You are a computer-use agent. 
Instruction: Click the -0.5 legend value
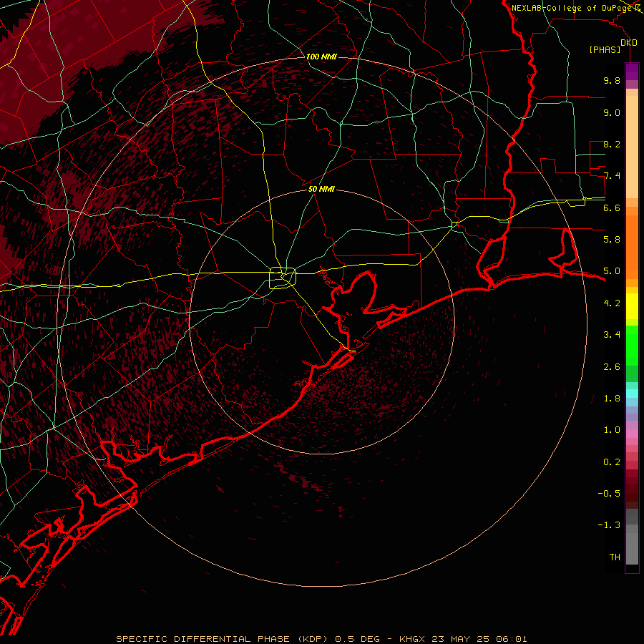[x=609, y=494]
